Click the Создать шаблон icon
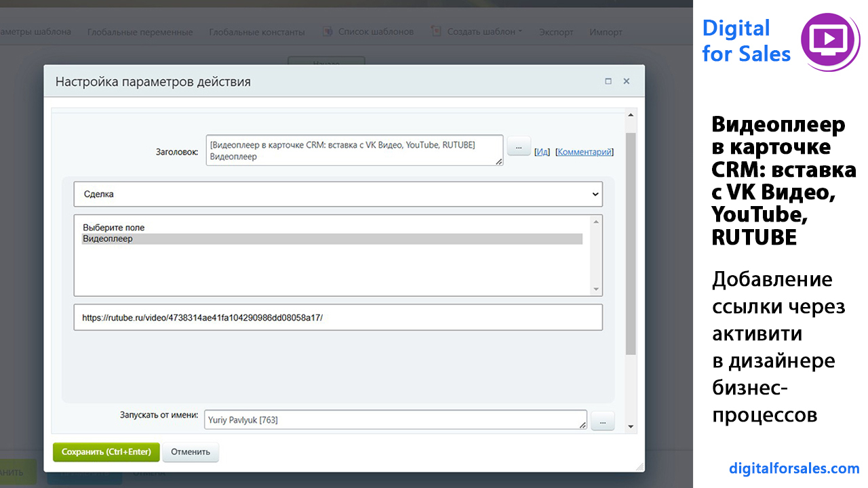The image size is (868, 488). point(435,31)
